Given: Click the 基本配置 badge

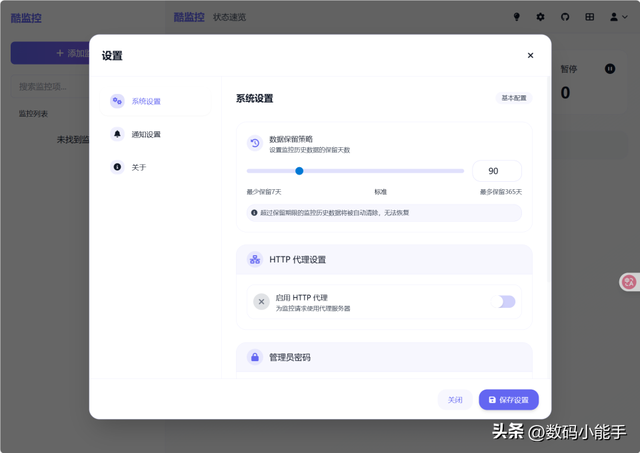Looking at the screenshot, I should (514, 98).
